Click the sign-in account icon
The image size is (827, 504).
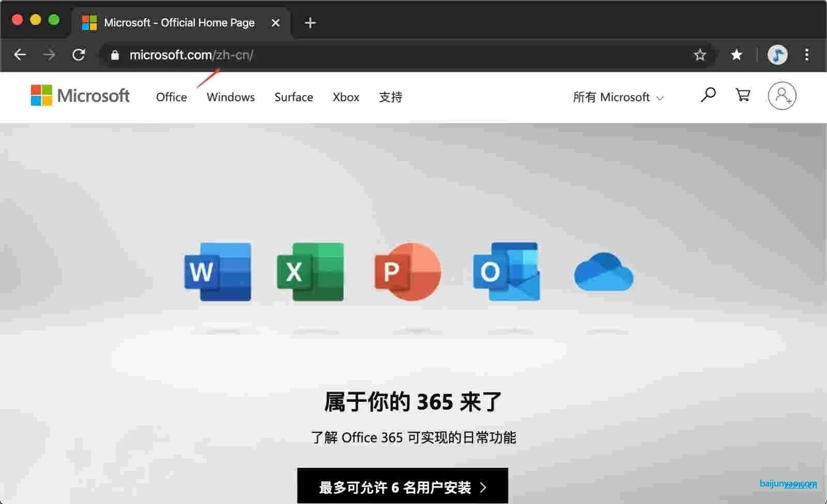point(782,96)
